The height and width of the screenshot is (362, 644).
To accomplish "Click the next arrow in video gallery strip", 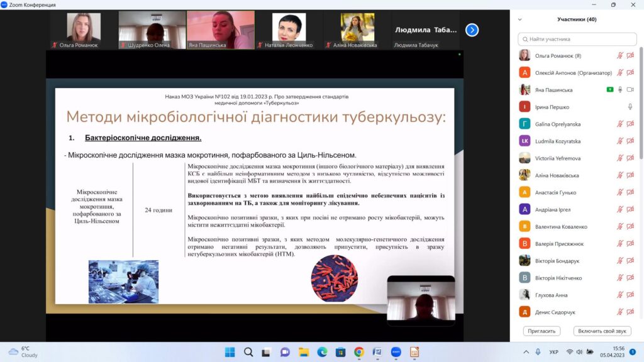I will (x=472, y=30).
